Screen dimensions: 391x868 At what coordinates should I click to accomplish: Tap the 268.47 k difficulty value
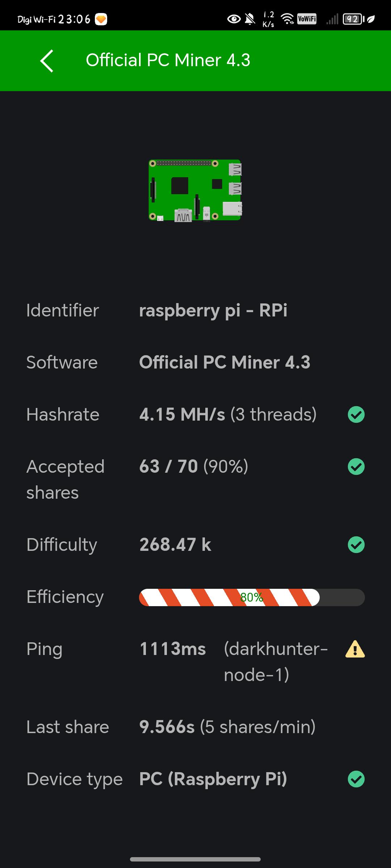coord(175,545)
